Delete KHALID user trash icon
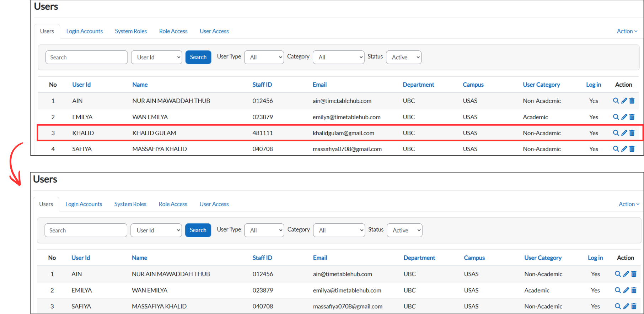The width and height of the screenshot is (644, 314). coord(632,133)
